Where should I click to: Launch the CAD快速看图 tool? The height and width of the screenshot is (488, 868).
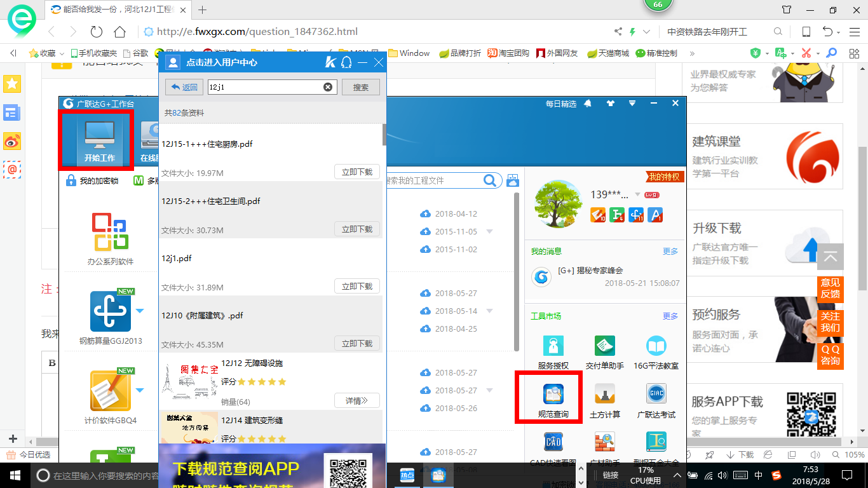pos(553,449)
